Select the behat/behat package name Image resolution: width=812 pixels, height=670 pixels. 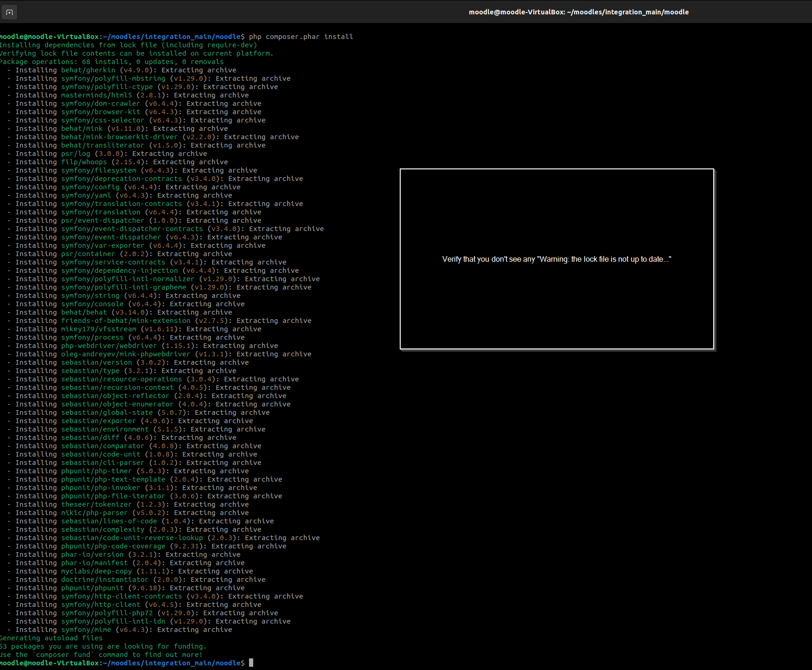click(84, 312)
